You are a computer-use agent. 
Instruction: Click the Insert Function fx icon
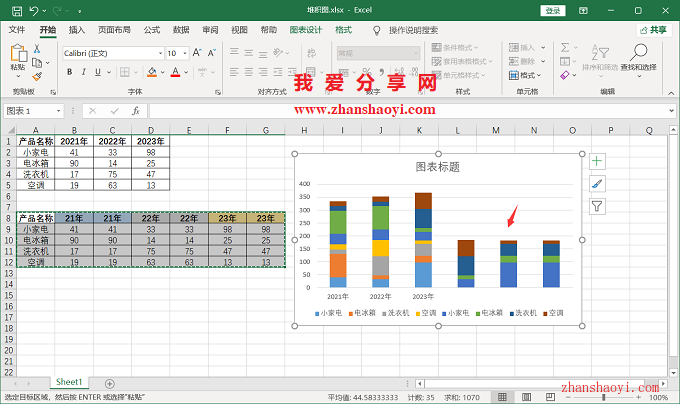tap(136, 111)
